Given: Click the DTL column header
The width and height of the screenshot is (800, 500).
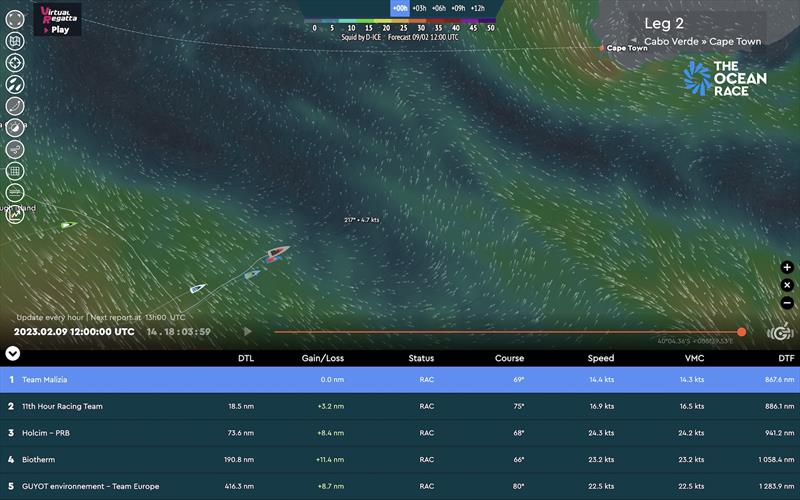Looking at the screenshot, I should pos(246,358).
